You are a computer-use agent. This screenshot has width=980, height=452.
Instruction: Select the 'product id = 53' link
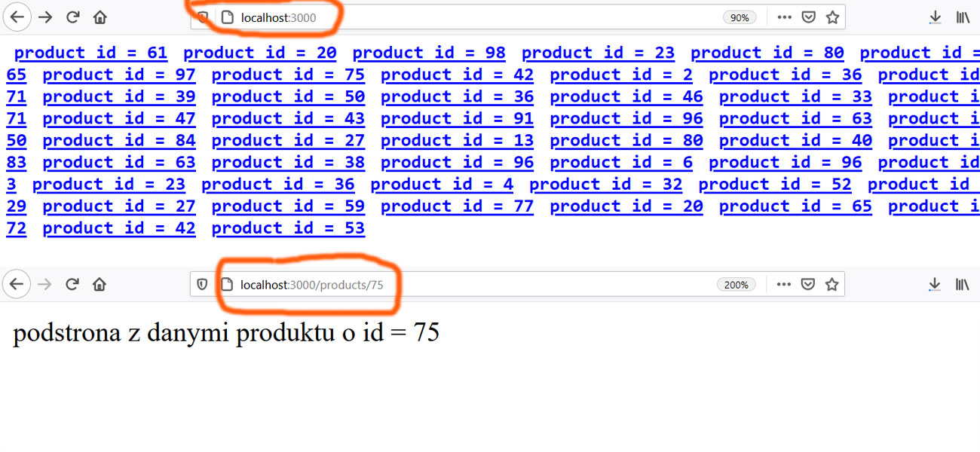pyautogui.click(x=288, y=228)
